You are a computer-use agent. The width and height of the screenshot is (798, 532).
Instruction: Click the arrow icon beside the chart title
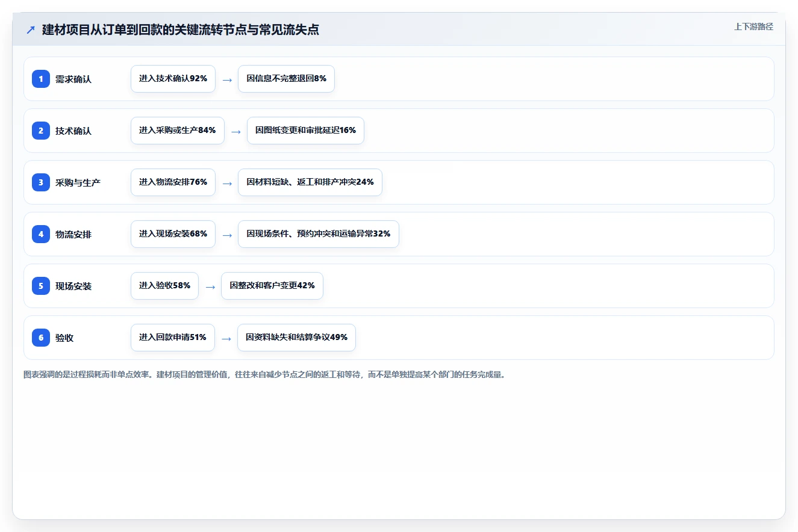click(x=31, y=30)
